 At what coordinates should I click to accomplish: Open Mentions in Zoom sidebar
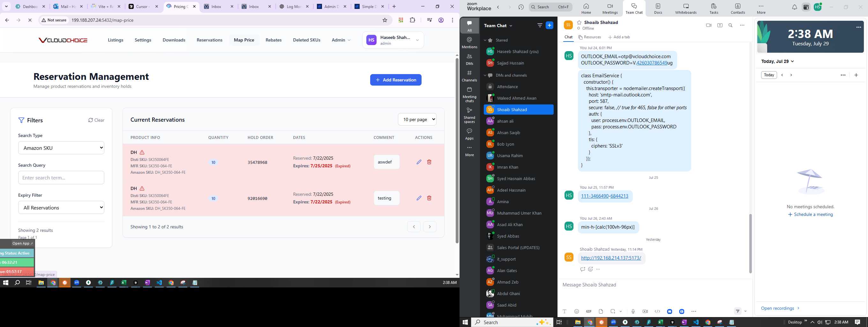(x=469, y=43)
